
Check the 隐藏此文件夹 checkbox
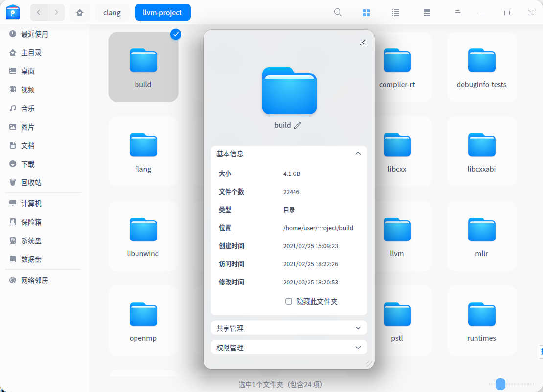289,301
